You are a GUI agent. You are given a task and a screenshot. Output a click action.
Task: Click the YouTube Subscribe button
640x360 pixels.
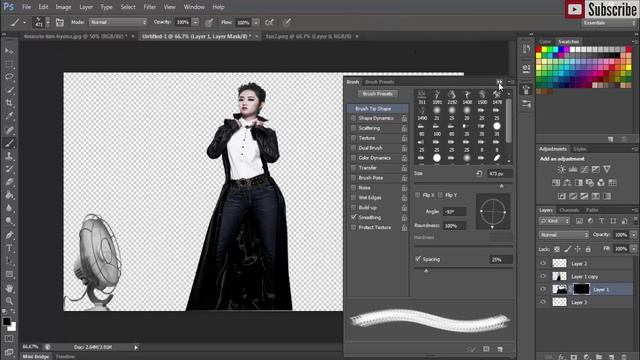pyautogui.click(x=601, y=10)
